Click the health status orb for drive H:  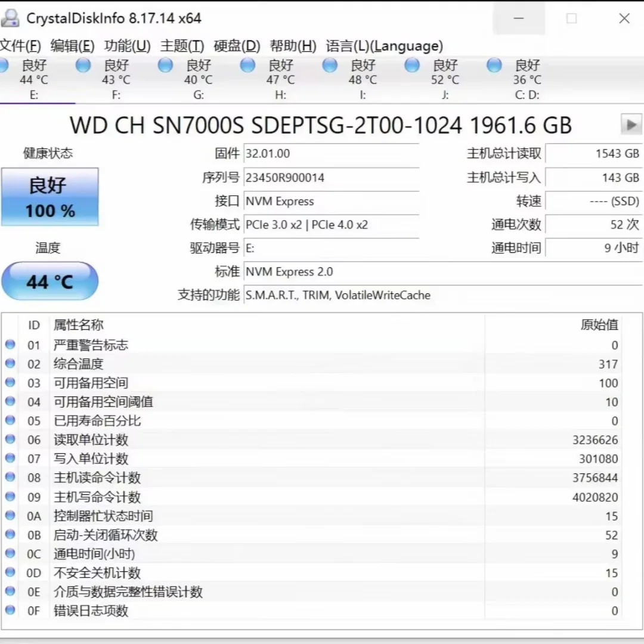point(247,66)
